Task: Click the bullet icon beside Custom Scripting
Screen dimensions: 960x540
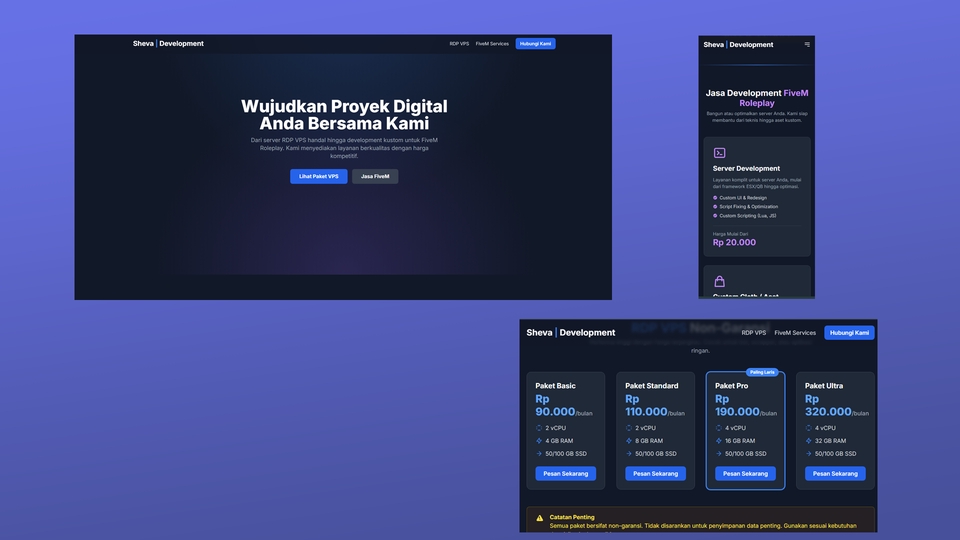Action: coord(715,216)
